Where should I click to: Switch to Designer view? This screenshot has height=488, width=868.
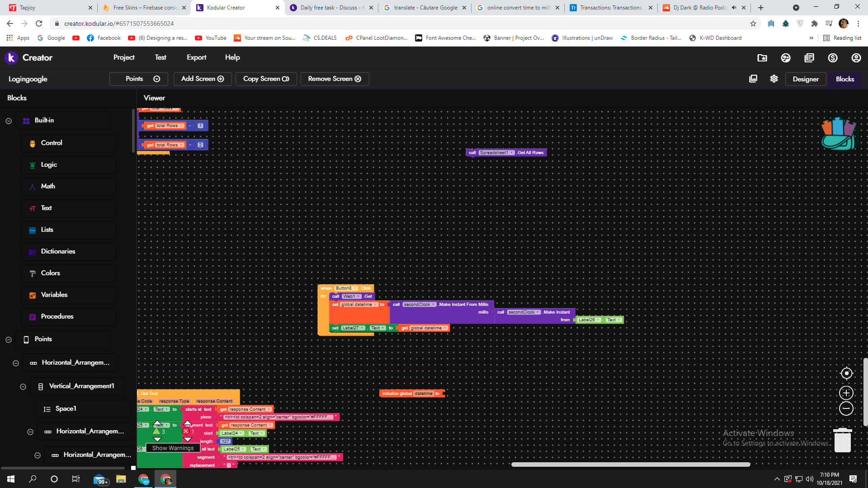pos(805,79)
